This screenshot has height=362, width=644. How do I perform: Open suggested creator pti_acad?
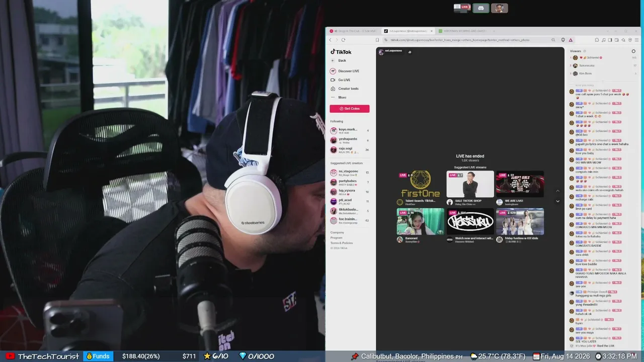click(350, 201)
